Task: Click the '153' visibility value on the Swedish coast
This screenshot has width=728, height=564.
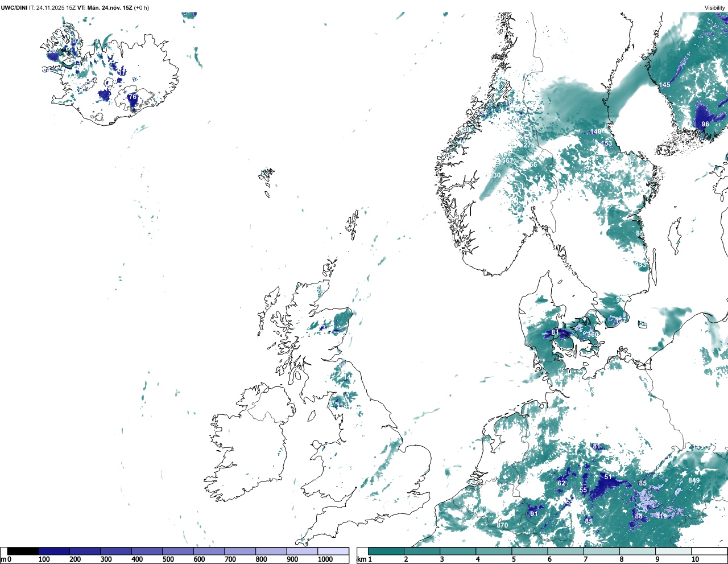Action: (x=607, y=143)
